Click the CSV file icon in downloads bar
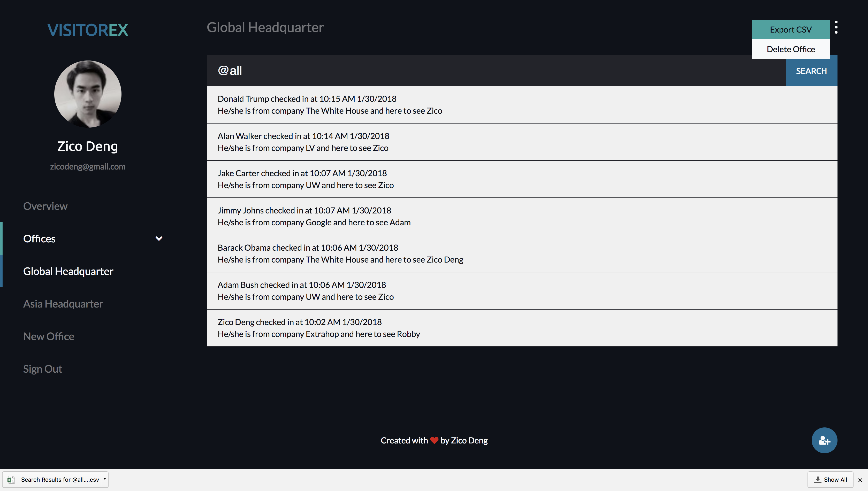 [11, 480]
